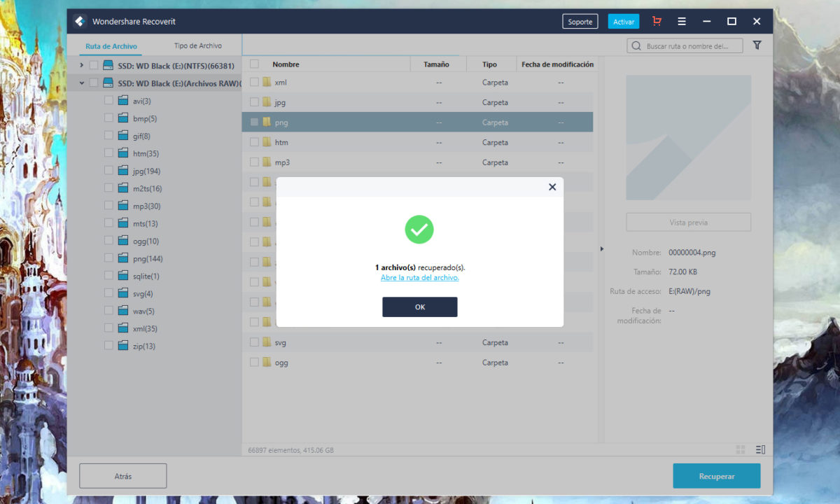Toggle the select-all checkbox beside Nombre

pos(254,64)
